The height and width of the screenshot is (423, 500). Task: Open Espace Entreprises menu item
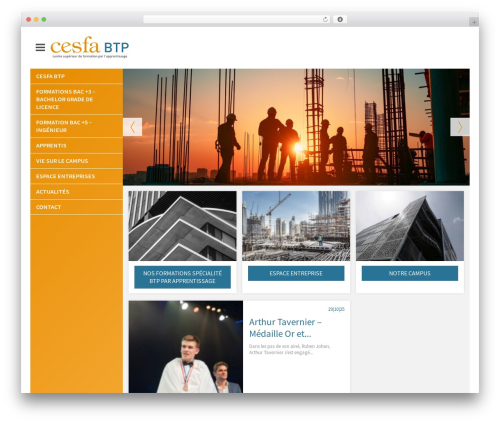(77, 176)
